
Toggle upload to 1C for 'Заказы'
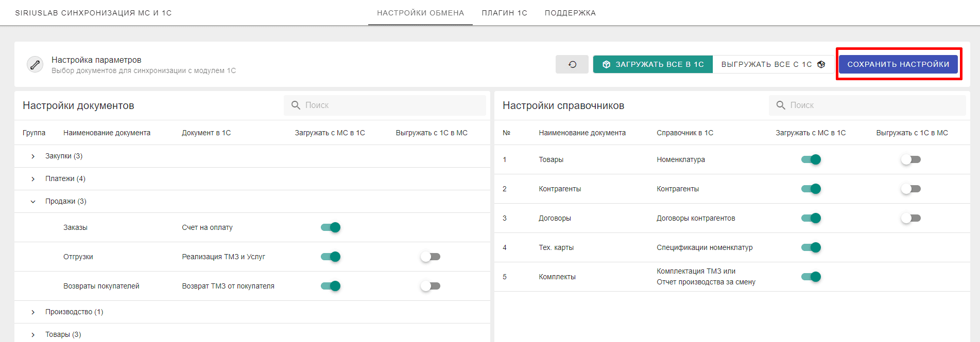coord(331,227)
